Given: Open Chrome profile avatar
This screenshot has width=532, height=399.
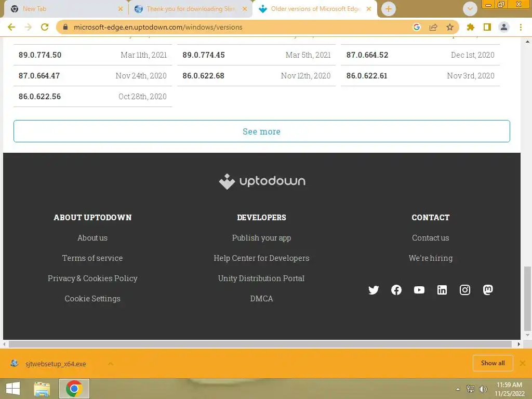Looking at the screenshot, I should (504, 27).
